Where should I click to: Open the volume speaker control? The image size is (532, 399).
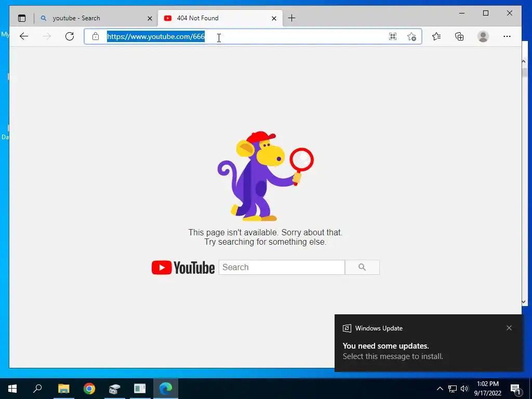click(x=464, y=389)
